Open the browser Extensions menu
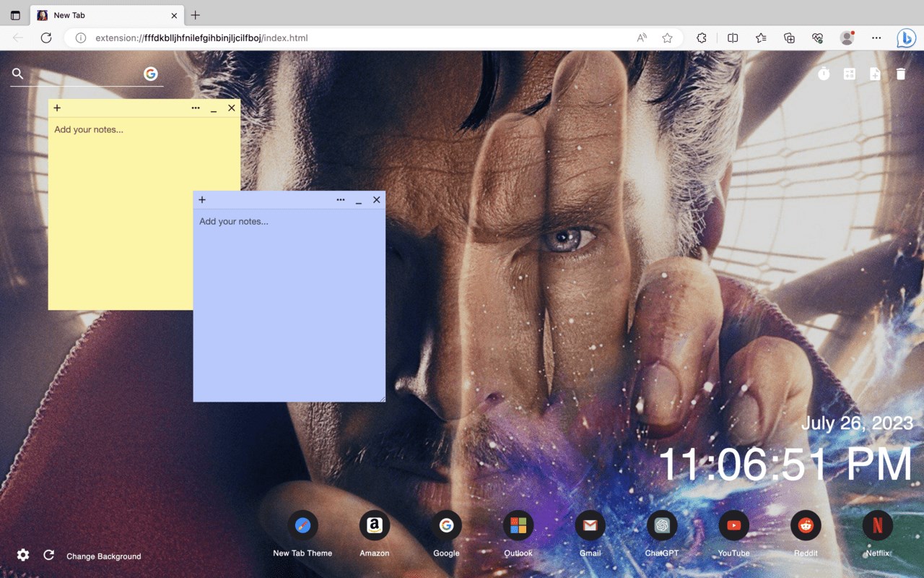The width and height of the screenshot is (924, 578). coord(701,38)
